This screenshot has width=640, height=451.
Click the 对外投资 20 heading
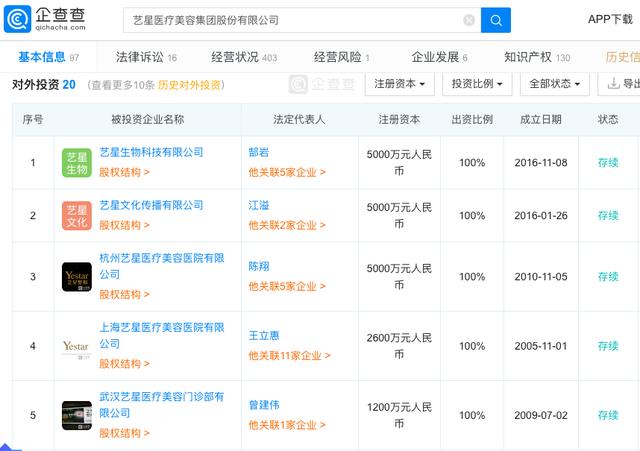click(x=44, y=84)
